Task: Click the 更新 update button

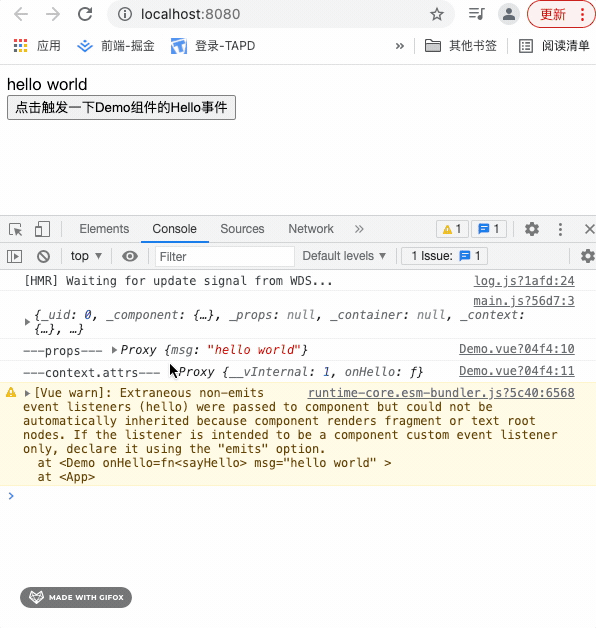Action: (x=561, y=14)
